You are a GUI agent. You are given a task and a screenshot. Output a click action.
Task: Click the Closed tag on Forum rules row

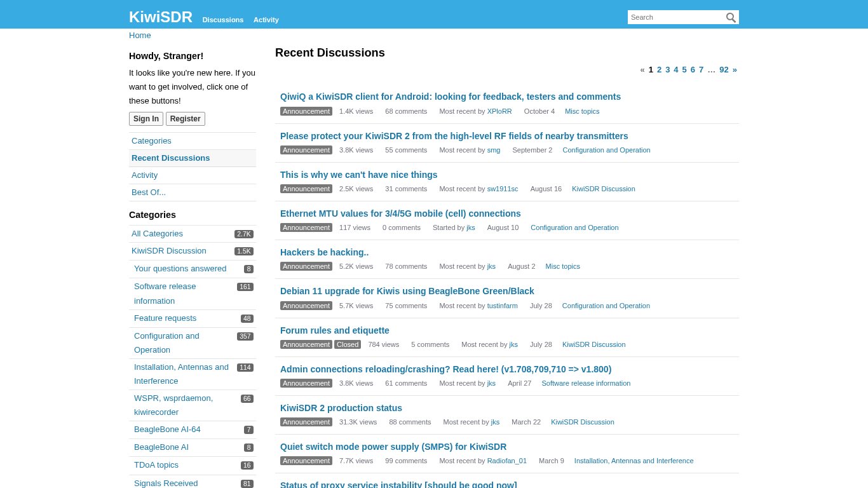(348, 344)
